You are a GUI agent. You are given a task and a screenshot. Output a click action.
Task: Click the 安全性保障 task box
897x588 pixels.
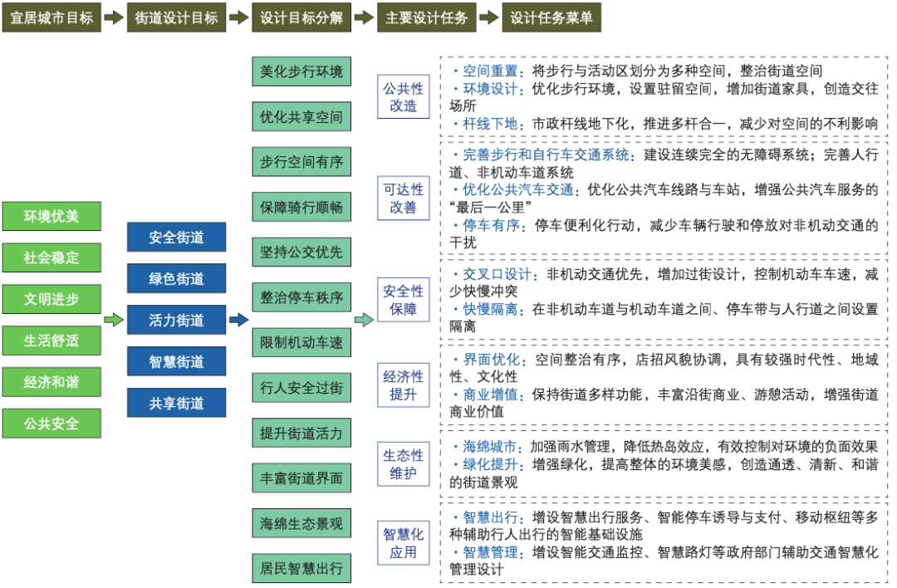[404, 300]
